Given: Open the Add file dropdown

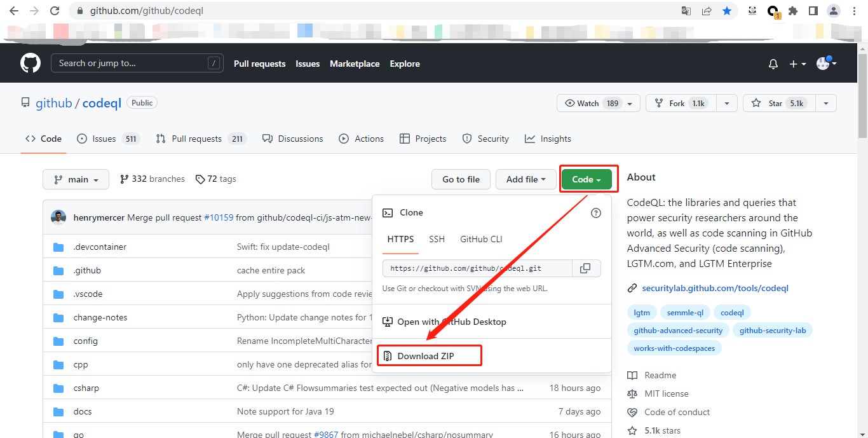Looking at the screenshot, I should tap(526, 179).
